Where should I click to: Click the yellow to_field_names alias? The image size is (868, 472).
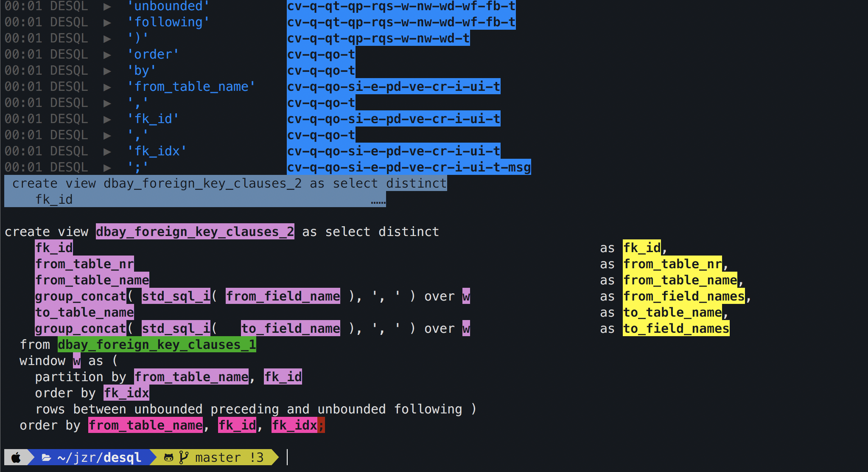[676, 329]
